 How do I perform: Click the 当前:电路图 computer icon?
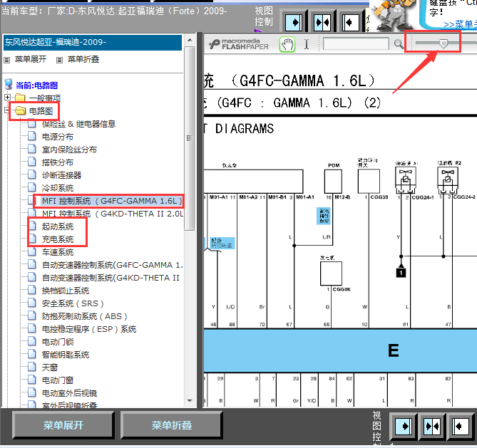[9, 85]
